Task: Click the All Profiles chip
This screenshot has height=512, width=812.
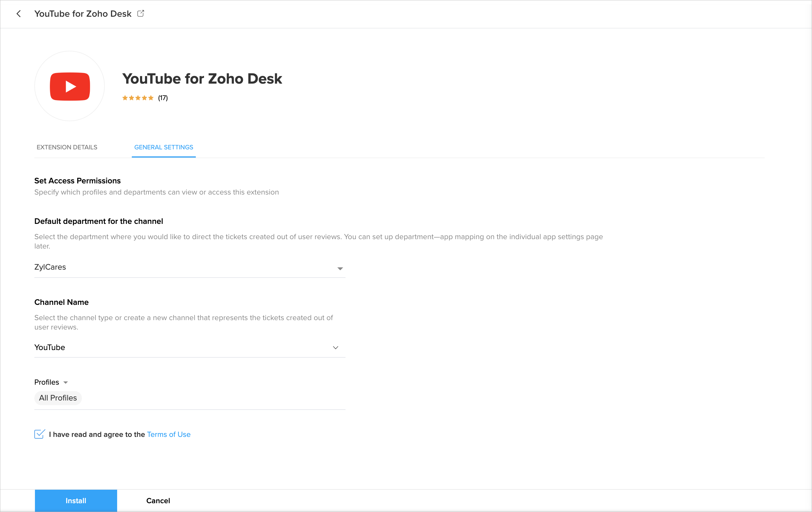Action: [x=58, y=398]
